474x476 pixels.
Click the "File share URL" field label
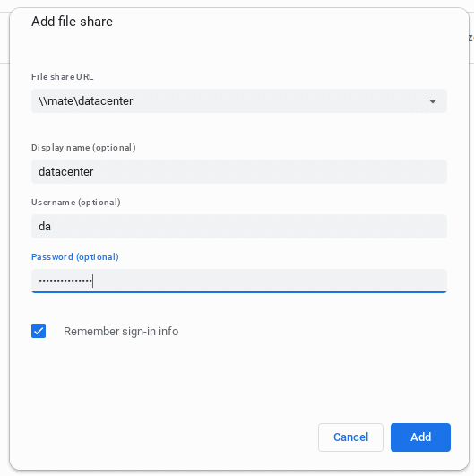pyautogui.click(x=63, y=77)
